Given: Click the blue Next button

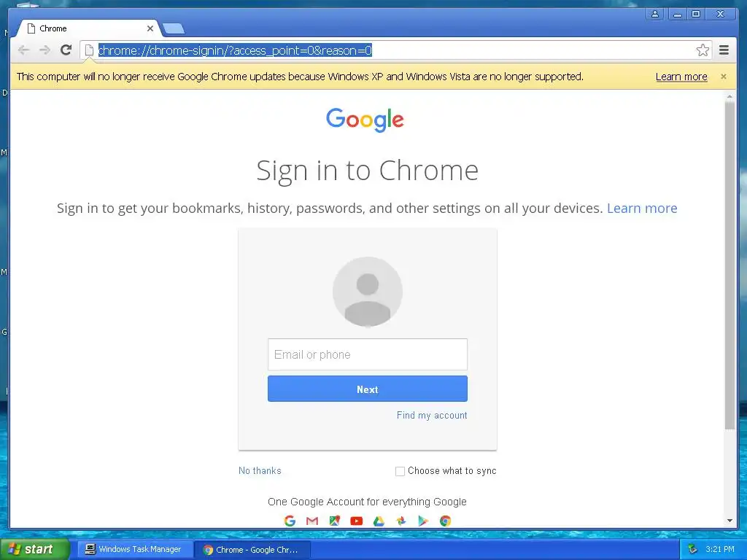Looking at the screenshot, I should point(368,389).
